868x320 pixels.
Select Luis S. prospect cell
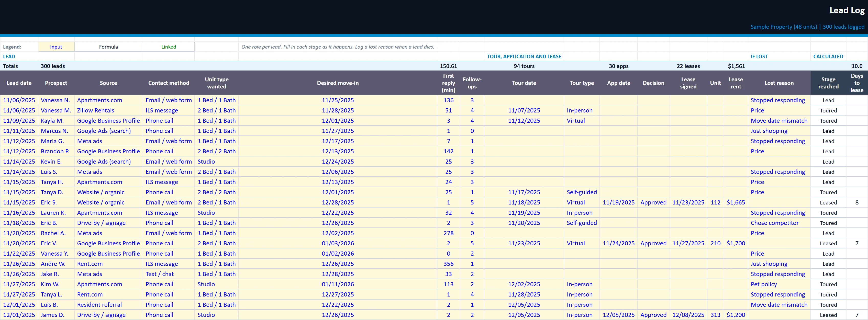pyautogui.click(x=56, y=172)
